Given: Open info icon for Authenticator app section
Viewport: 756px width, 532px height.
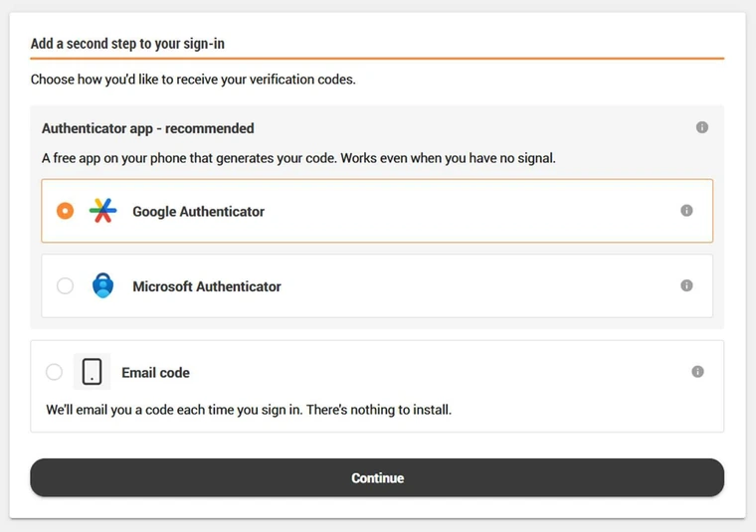Looking at the screenshot, I should [x=702, y=127].
